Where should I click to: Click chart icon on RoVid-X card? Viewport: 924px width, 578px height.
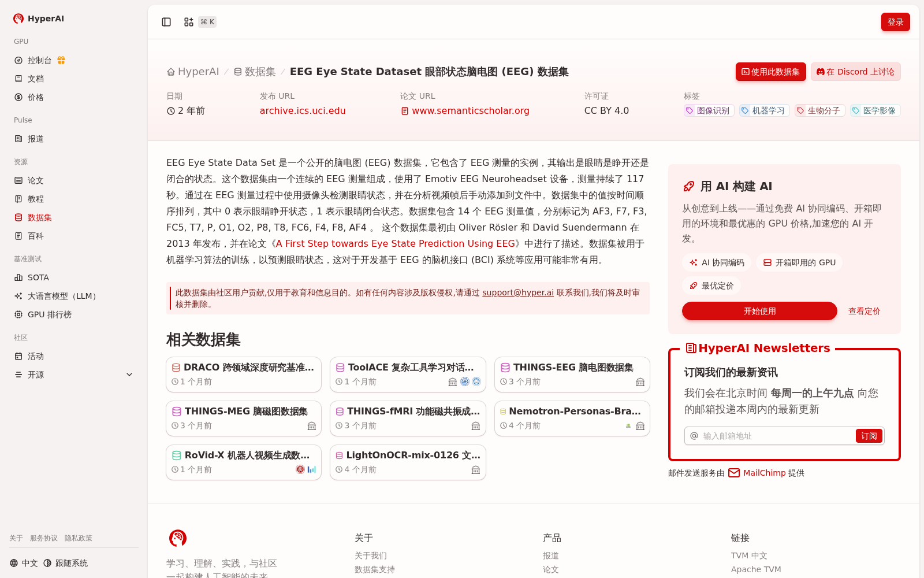point(312,469)
